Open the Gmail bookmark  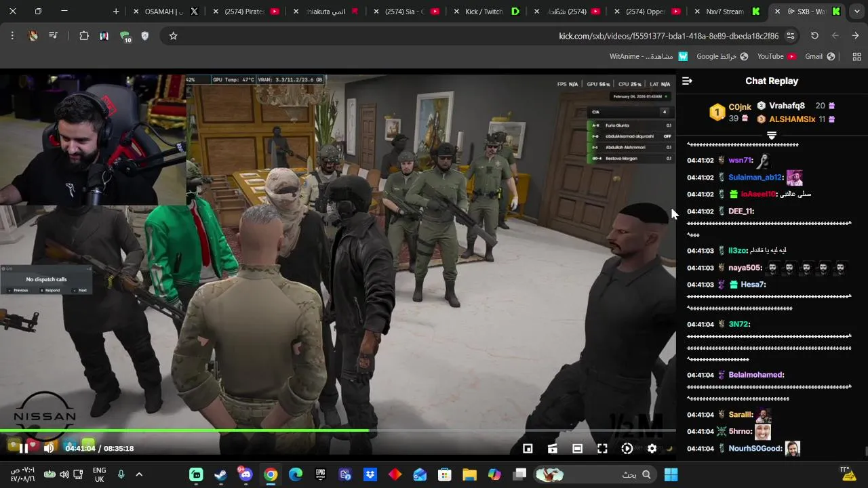(819, 56)
